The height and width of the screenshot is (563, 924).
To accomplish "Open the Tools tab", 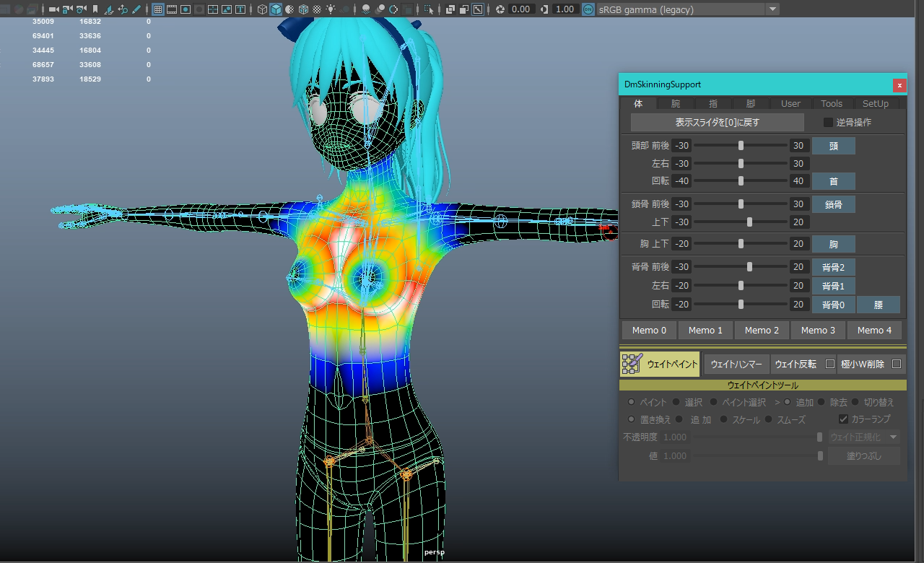I will (x=832, y=104).
